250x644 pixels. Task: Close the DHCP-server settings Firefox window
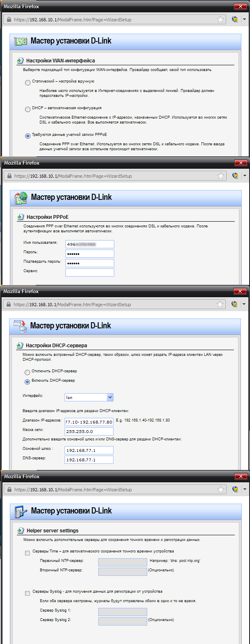pos(239,291)
